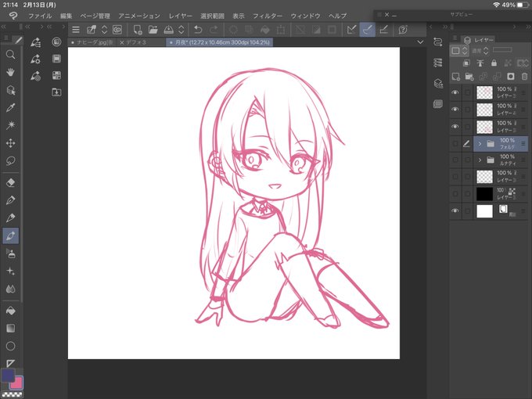Show the ルナティ folder layer

coord(455,160)
